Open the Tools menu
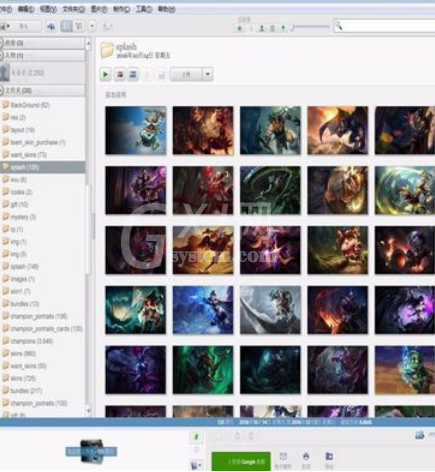Image resolution: width=435 pixels, height=472 pixels. tap(144, 9)
